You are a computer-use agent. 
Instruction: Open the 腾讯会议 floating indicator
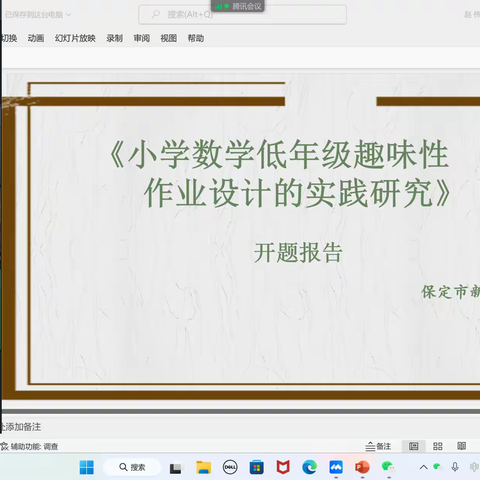238,6
